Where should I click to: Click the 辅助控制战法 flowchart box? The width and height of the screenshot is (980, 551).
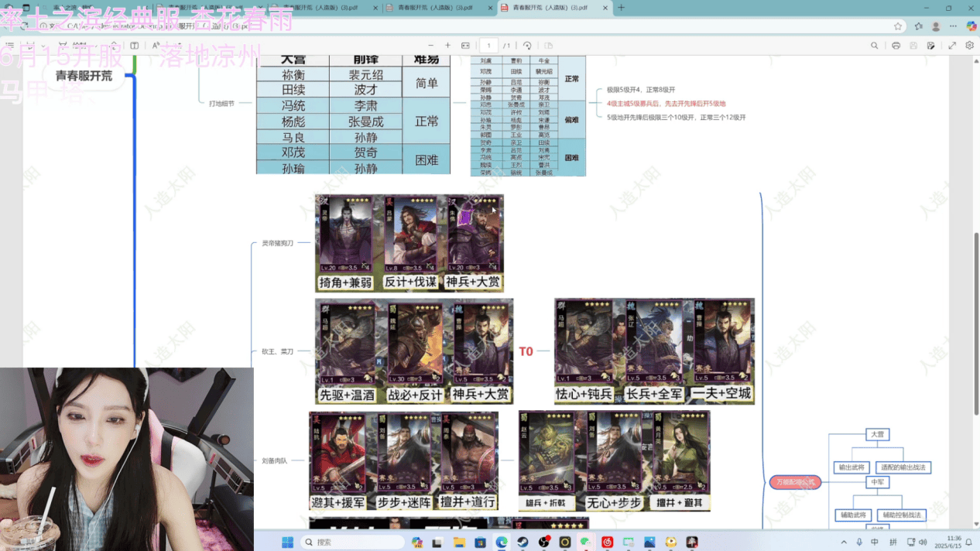pos(902,515)
